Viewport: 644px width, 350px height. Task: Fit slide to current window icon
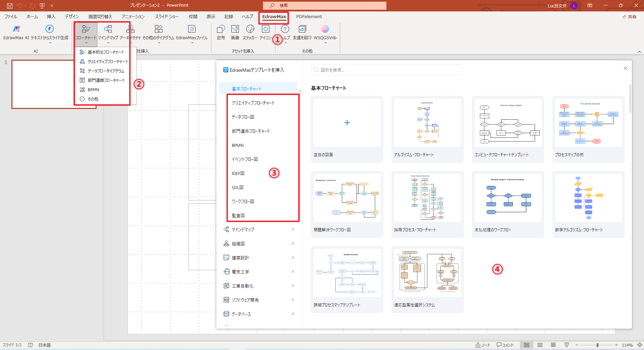(x=640, y=345)
